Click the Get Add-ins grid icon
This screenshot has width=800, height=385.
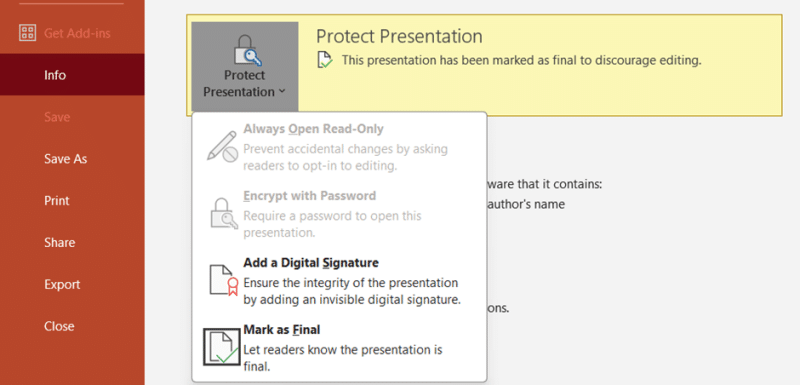pyautogui.click(x=27, y=33)
